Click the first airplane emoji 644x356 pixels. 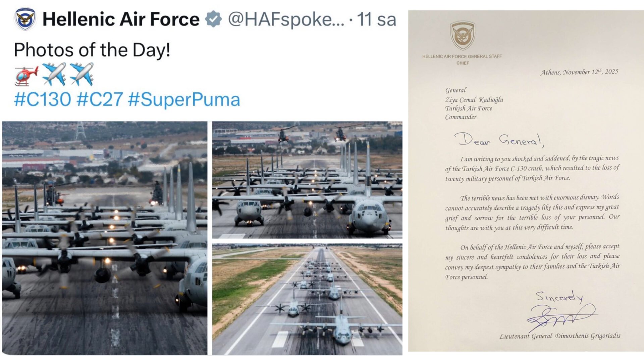[x=54, y=75]
